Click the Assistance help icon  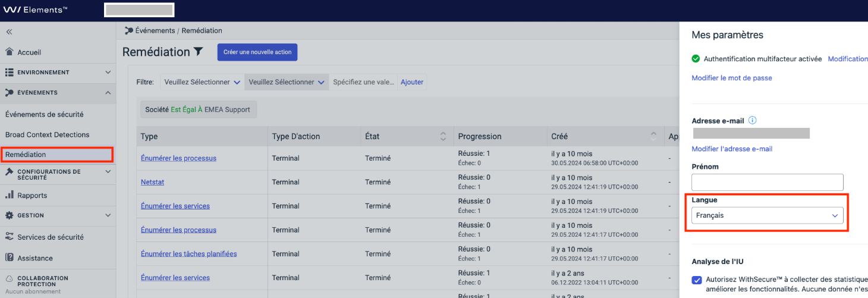tap(9, 258)
